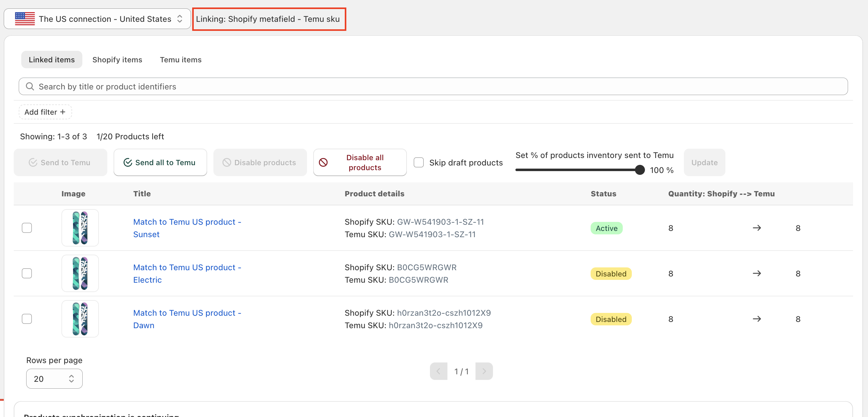Open the US connection country dropdown

[x=97, y=19]
